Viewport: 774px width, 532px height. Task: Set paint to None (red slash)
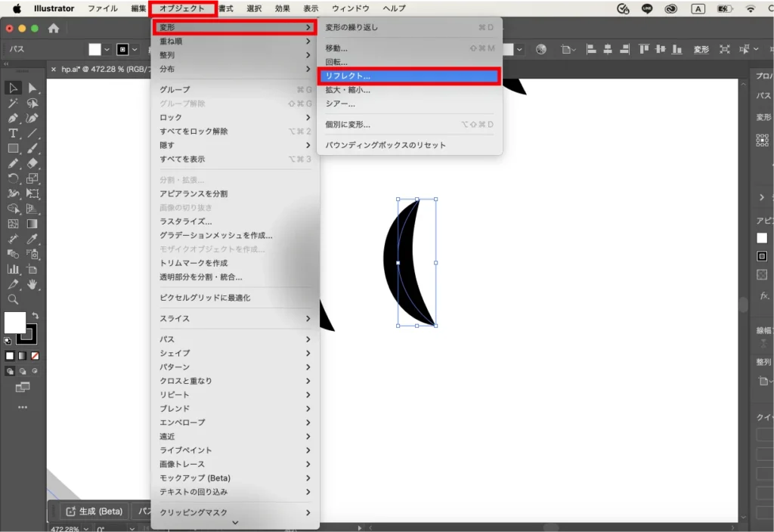pos(35,356)
